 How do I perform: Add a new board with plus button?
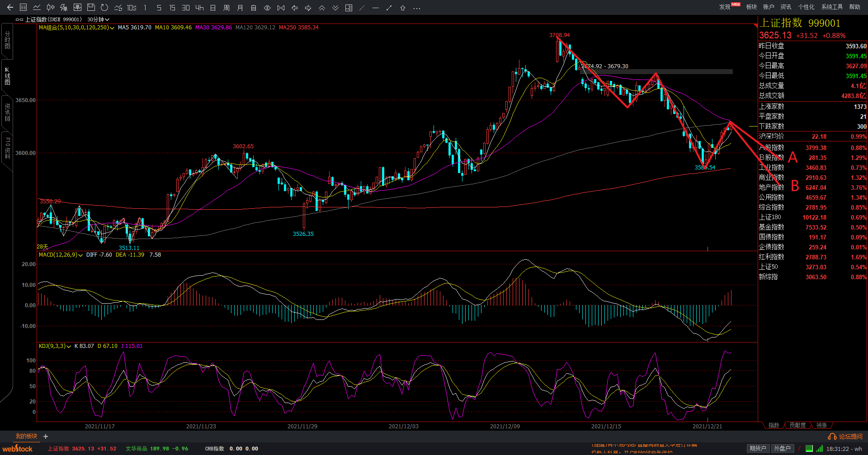[x=46, y=436]
